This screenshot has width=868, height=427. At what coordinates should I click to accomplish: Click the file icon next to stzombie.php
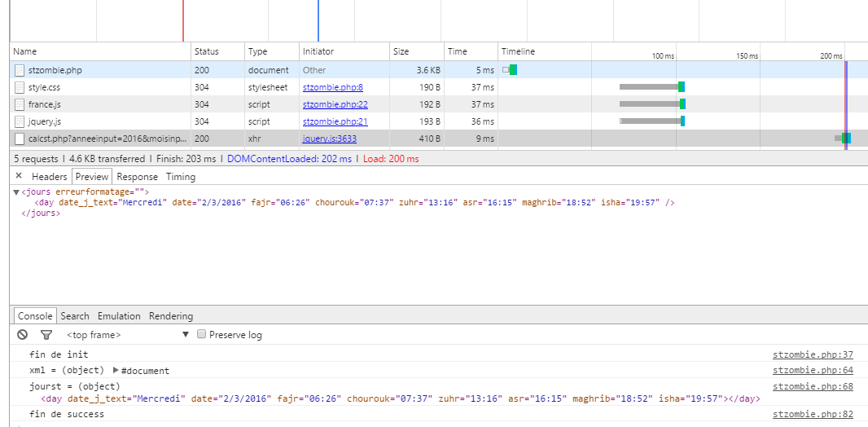point(20,70)
